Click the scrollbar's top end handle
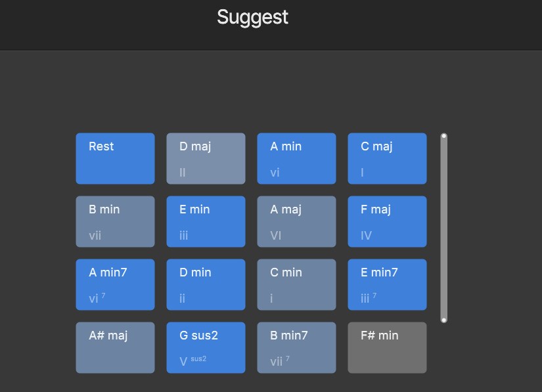This screenshot has height=392, width=542. [x=444, y=137]
